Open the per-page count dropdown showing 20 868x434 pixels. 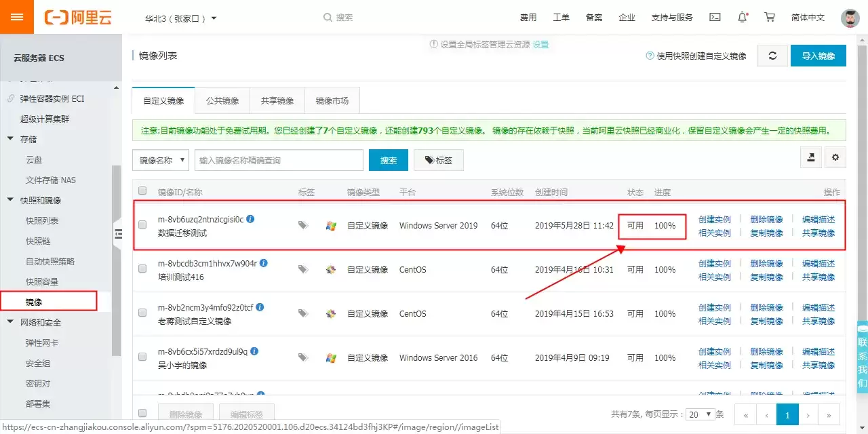(701, 414)
